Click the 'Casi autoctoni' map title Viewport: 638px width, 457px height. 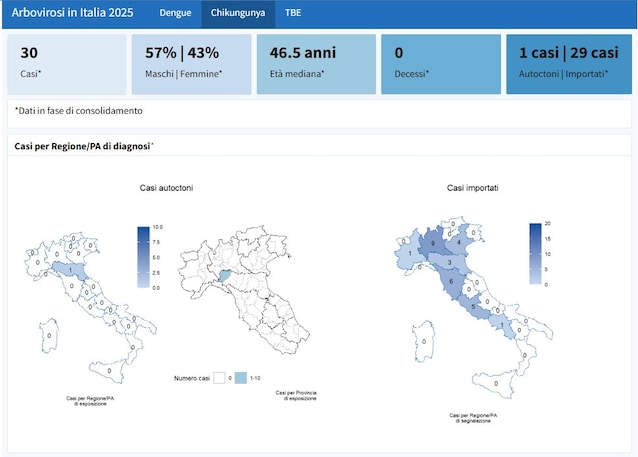[166, 188]
